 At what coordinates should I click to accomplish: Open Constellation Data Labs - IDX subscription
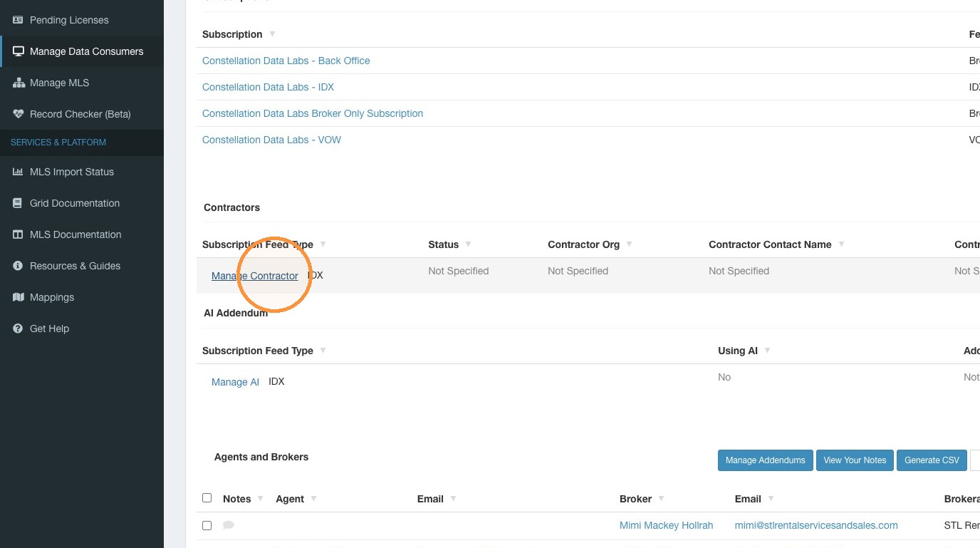(x=268, y=87)
